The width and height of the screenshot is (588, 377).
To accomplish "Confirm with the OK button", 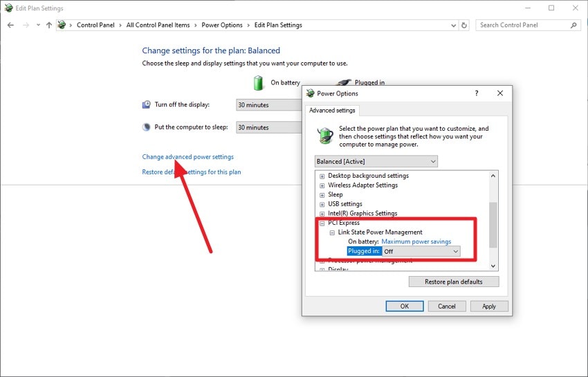I will (405, 306).
